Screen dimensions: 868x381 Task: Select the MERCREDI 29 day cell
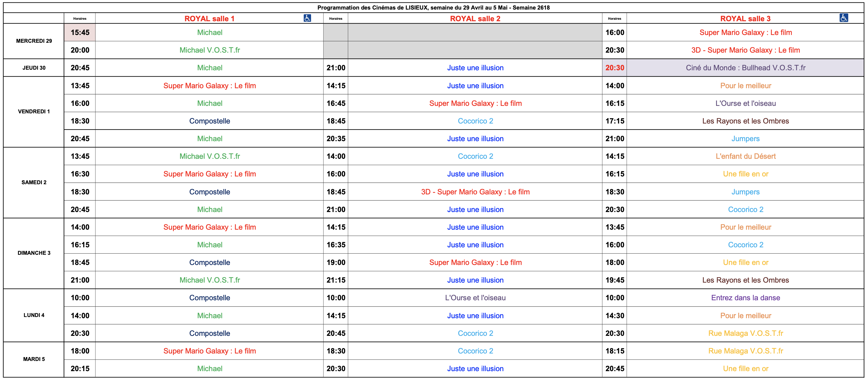pyautogui.click(x=34, y=41)
